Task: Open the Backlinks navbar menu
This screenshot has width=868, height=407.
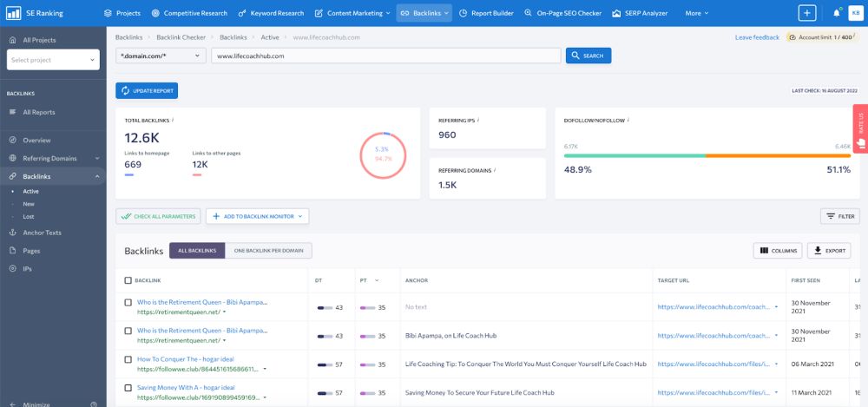Action: pos(424,13)
